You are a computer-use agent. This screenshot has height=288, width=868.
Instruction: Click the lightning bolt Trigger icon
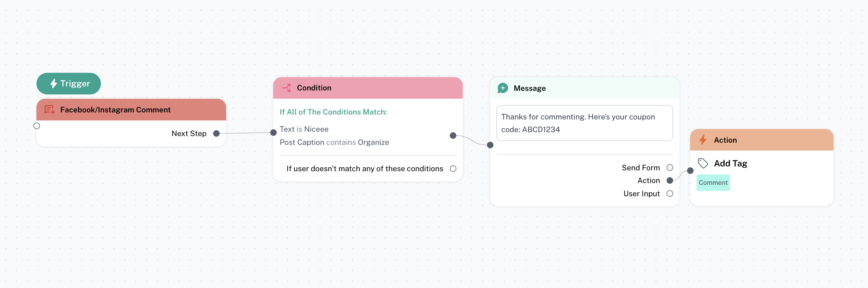click(54, 83)
